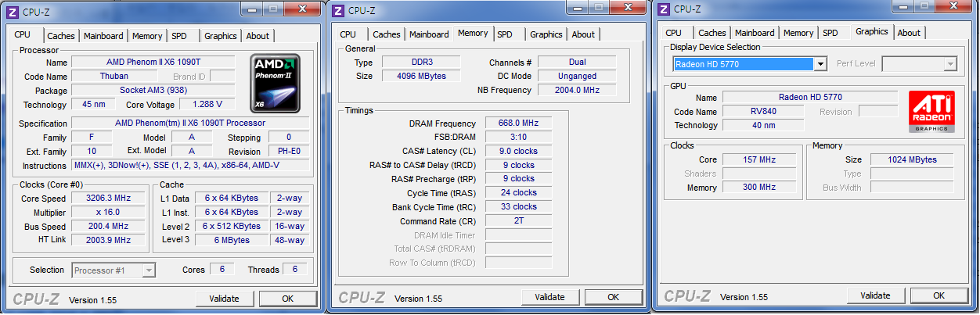Open Mainboard tab in the Memory window
980x315 pixels.
pyautogui.click(x=429, y=34)
